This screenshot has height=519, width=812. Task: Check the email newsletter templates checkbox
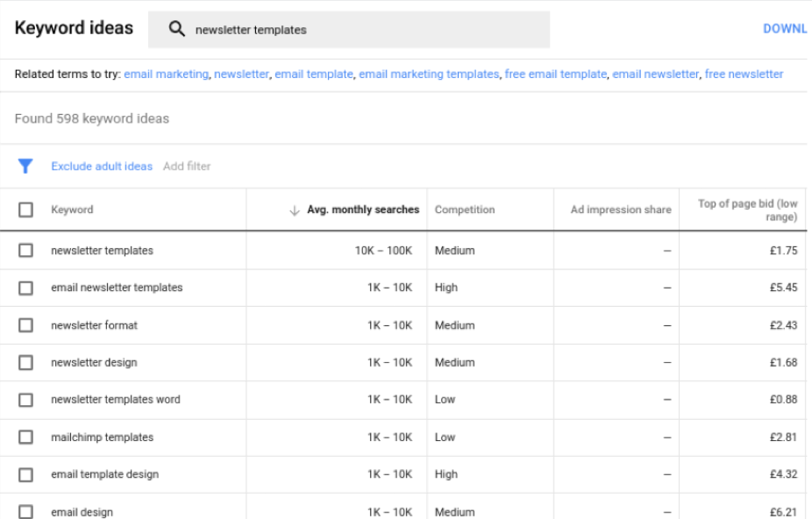pyautogui.click(x=26, y=288)
